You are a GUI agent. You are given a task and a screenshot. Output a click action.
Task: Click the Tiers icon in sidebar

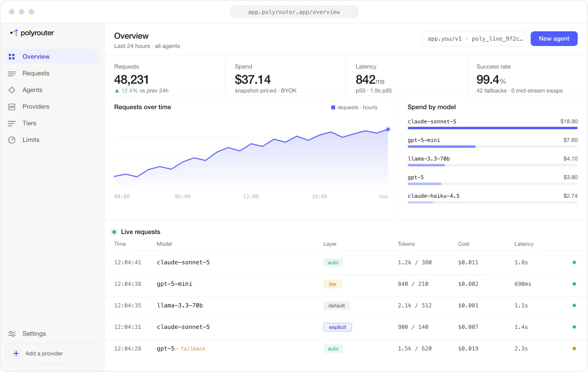coord(12,123)
